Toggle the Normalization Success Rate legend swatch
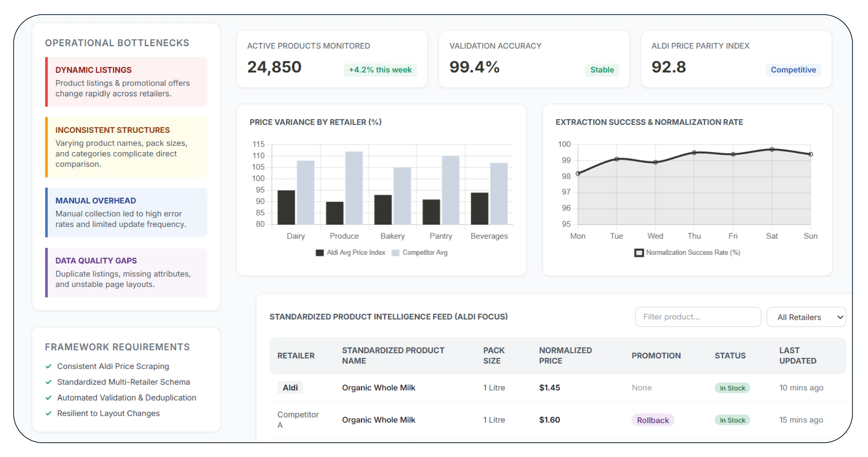Screen dimensions: 868x457 click(639, 253)
